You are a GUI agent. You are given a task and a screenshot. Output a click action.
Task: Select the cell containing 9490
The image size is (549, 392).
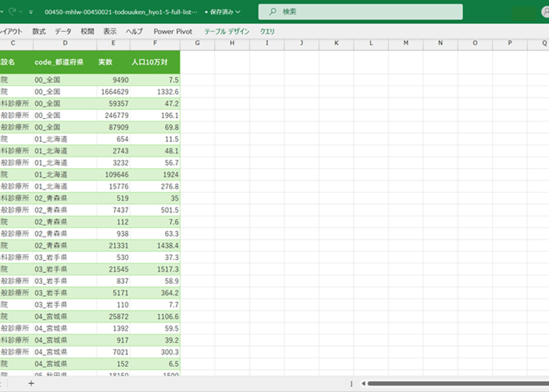coord(113,80)
